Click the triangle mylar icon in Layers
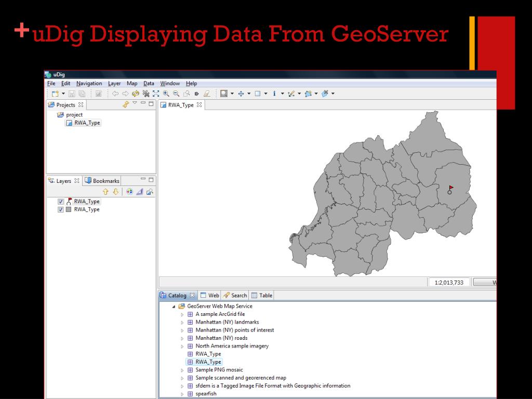The height and width of the screenshot is (399, 532). (x=139, y=192)
